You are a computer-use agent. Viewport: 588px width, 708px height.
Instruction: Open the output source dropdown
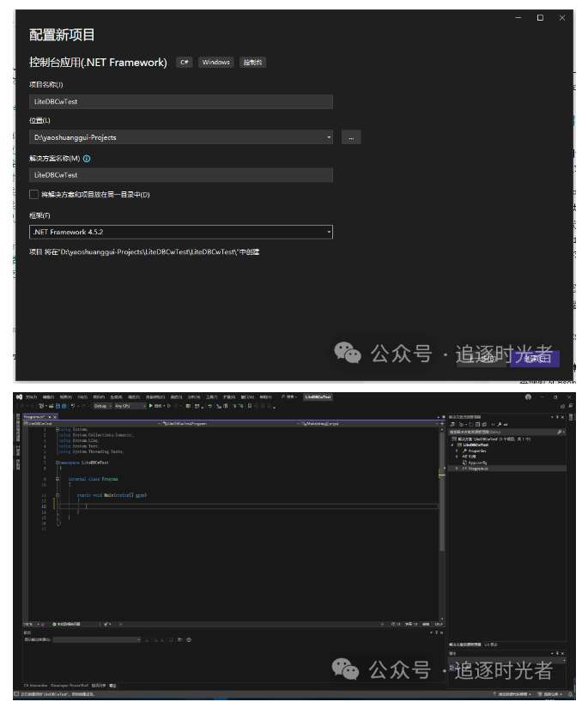pyautogui.click(x=96, y=640)
